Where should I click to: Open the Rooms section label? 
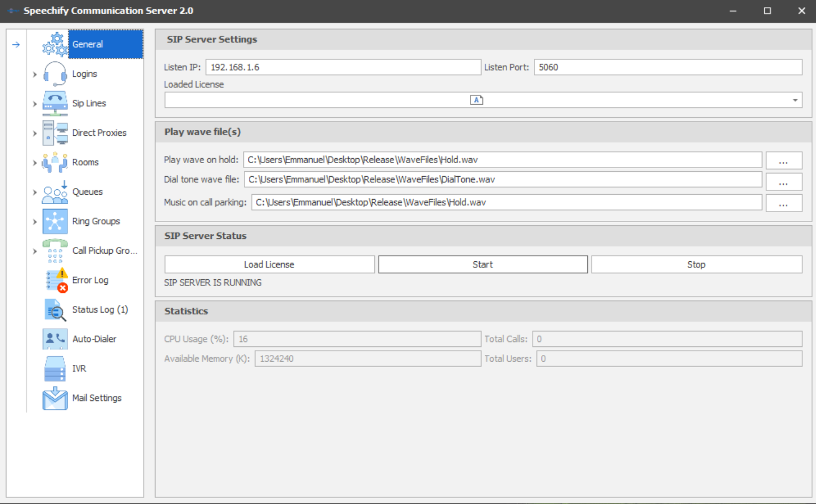tap(86, 162)
